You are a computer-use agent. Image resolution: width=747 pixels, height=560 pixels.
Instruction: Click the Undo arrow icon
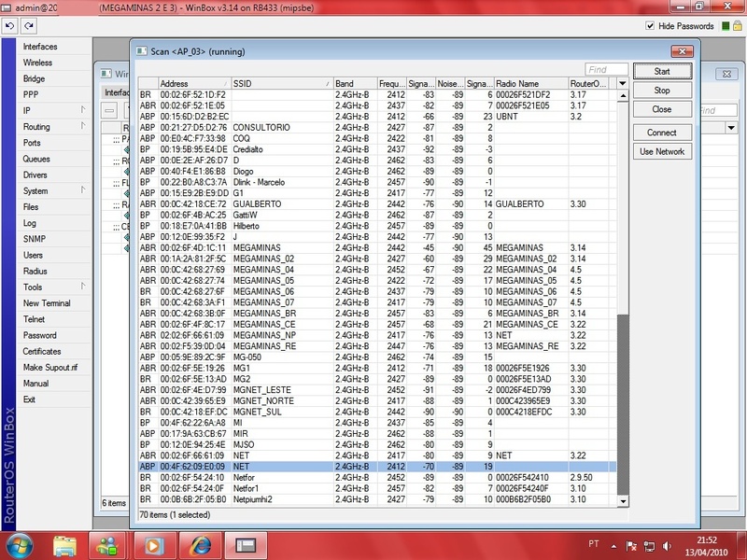[10, 26]
